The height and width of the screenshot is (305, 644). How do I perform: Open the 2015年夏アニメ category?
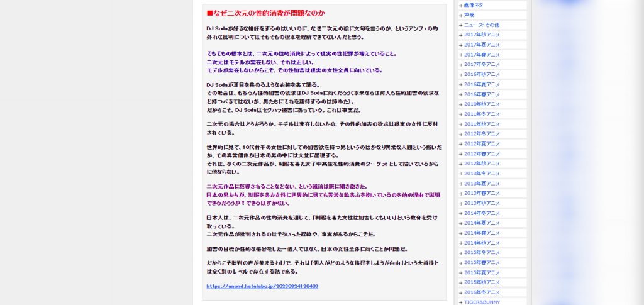pos(482,272)
